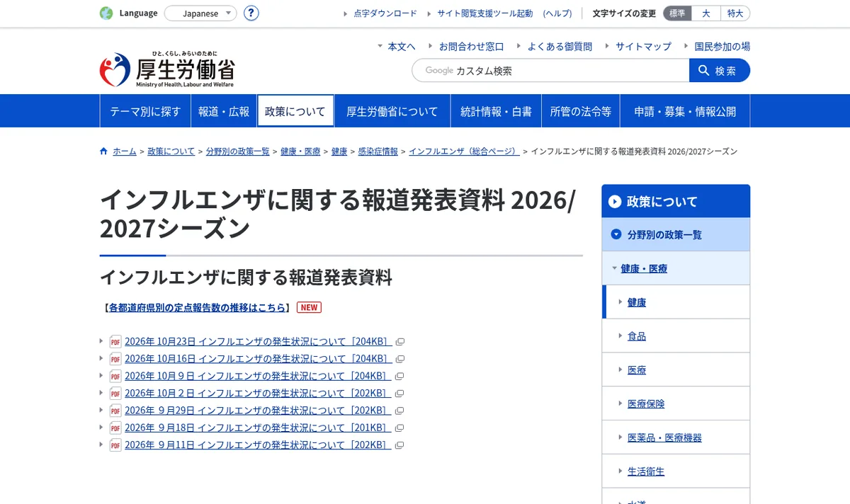Open 統計情報・白書 menu
850x504 pixels.
(x=496, y=111)
